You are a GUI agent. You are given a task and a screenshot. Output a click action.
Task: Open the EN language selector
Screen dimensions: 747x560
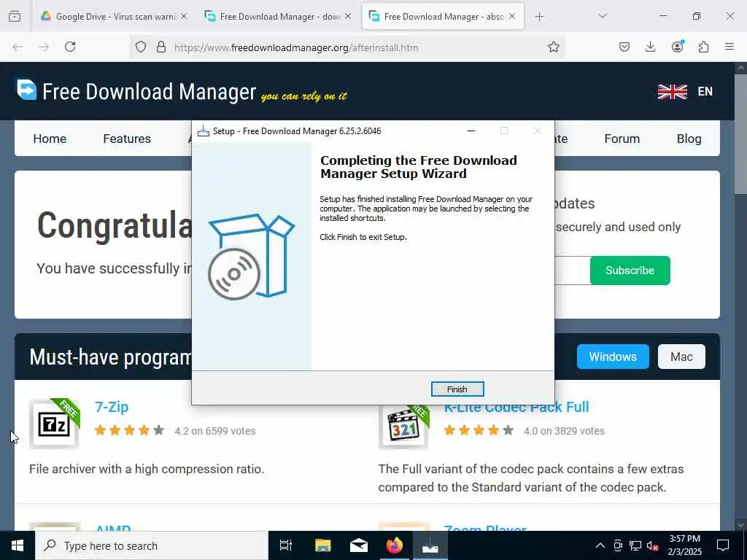click(x=705, y=91)
